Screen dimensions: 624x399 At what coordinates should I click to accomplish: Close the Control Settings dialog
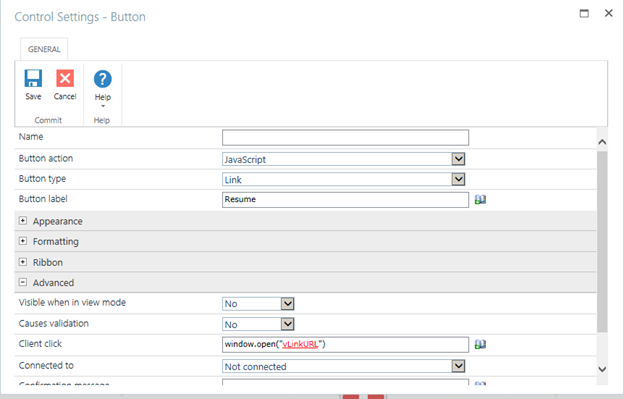(x=608, y=14)
